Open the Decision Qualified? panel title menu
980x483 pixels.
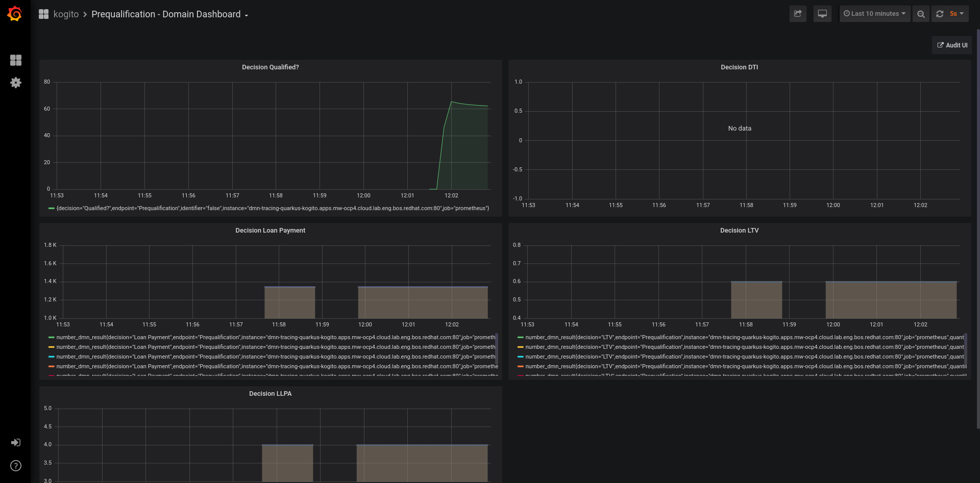(x=270, y=67)
